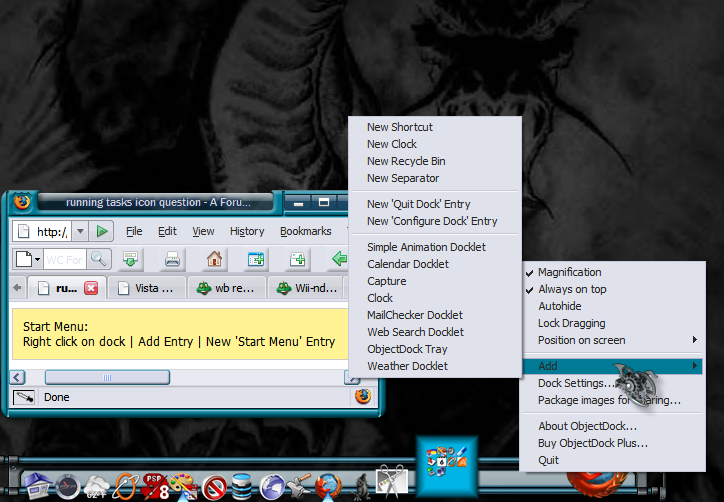Screen dimensions: 724x502
Task: Switch to the Vista browser tab
Action: pos(146,288)
